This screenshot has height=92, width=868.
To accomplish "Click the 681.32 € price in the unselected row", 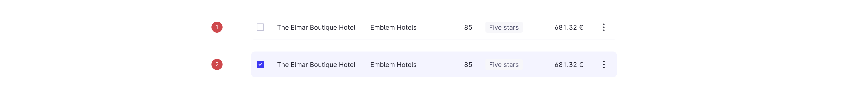I will pyautogui.click(x=568, y=28).
